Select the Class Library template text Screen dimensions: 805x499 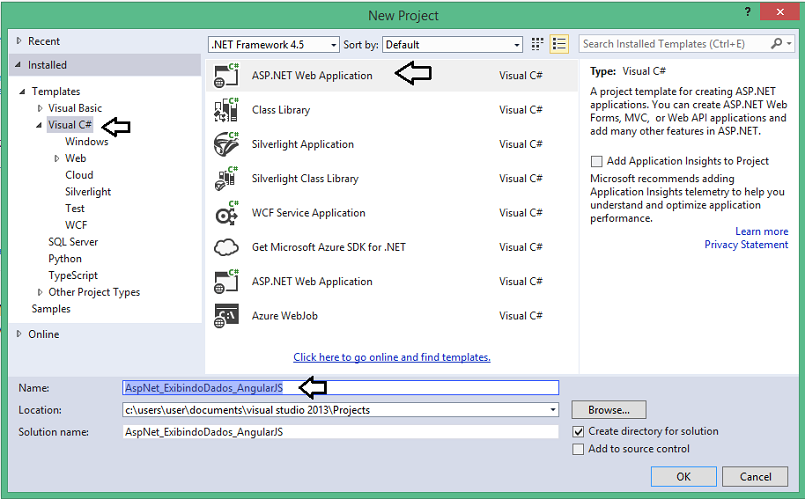(281, 110)
